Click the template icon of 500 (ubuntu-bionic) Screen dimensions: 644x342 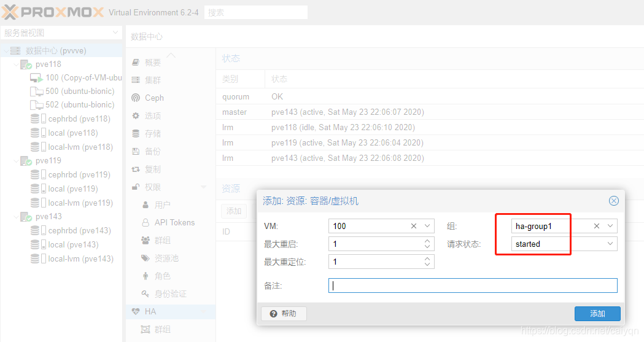(x=37, y=91)
